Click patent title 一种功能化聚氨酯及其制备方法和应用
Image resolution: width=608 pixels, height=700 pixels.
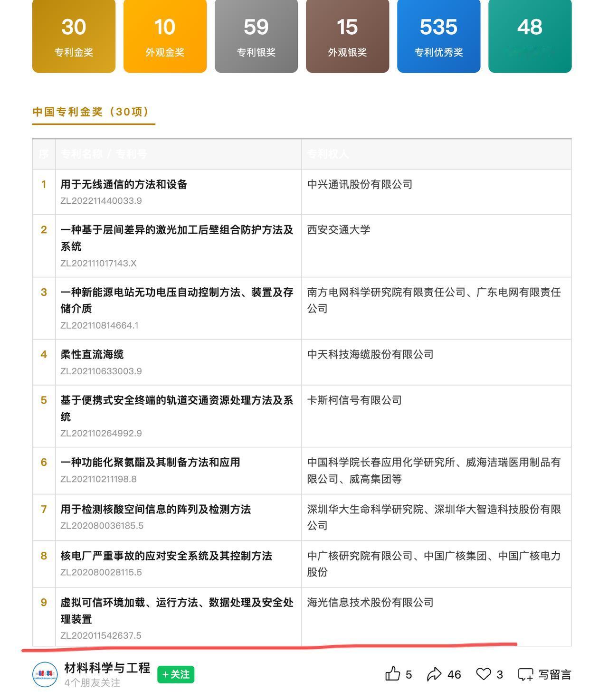[150, 462]
